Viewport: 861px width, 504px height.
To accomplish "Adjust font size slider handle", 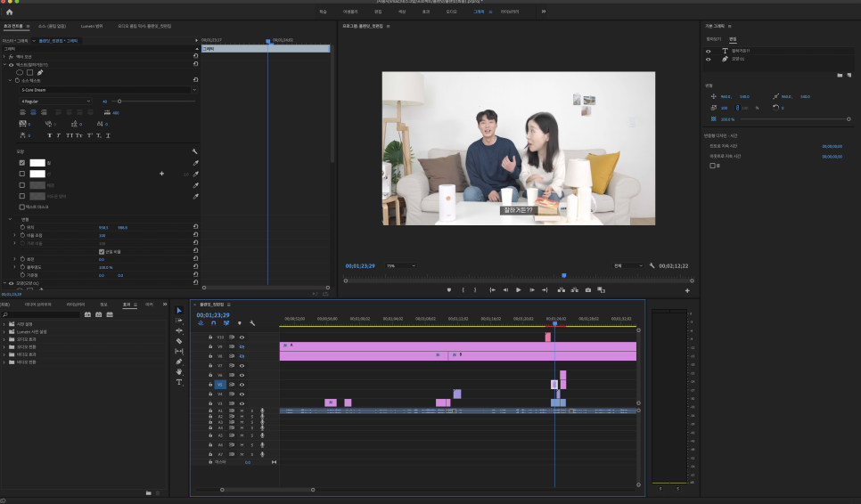I will [x=119, y=102].
